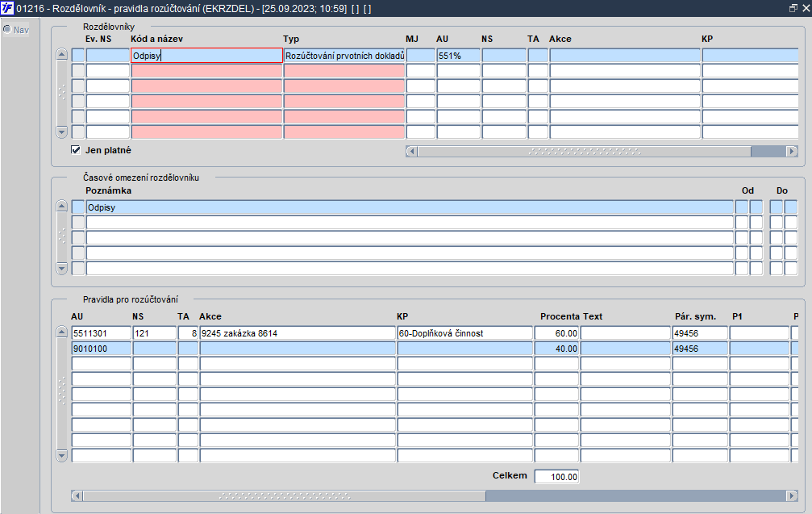Viewport: 812px width, 514px height.
Task: Click the Pravidla pro rozúčtování scroll-up arrow
Action: [x=61, y=332]
